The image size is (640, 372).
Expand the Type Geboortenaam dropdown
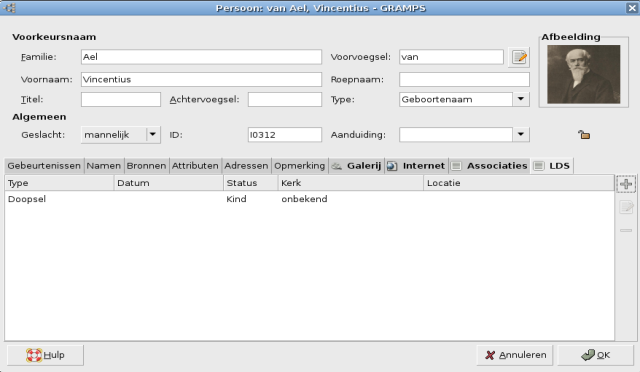[x=521, y=99]
